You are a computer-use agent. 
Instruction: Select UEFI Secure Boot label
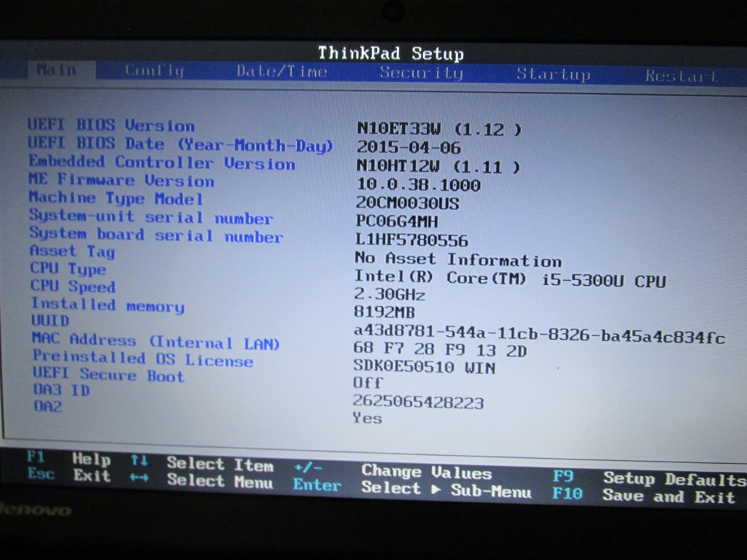click(x=109, y=375)
